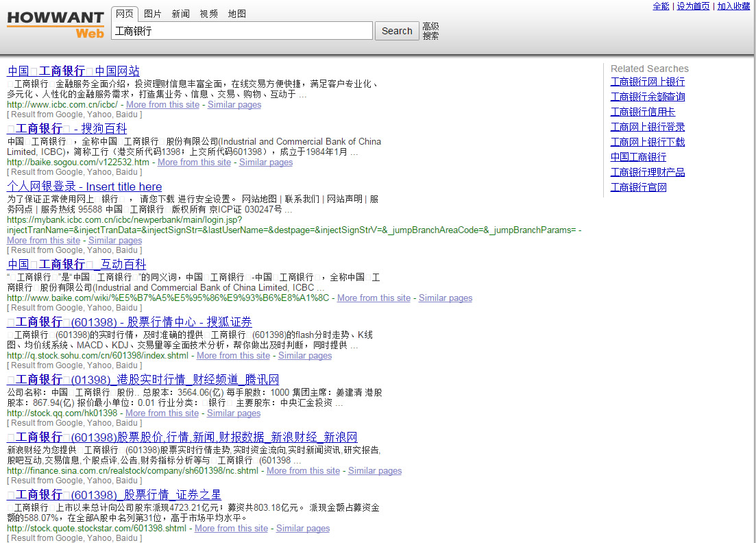Screen dimensions: 756x543
Task: Open result 中国工商银行中国网站
Action: 73,71
